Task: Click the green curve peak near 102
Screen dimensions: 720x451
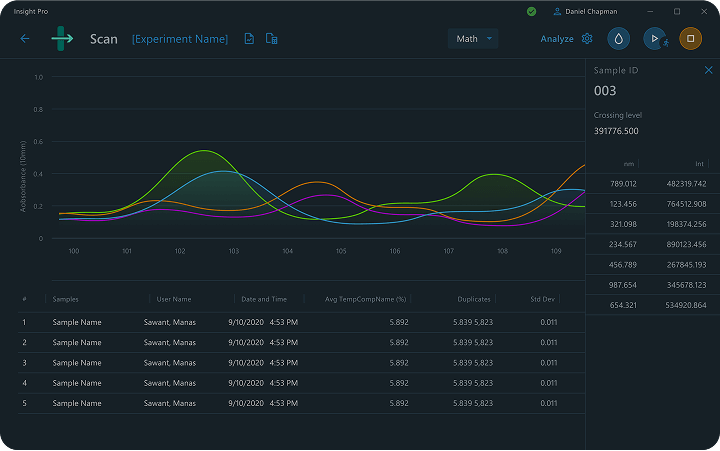Action: click(204, 151)
